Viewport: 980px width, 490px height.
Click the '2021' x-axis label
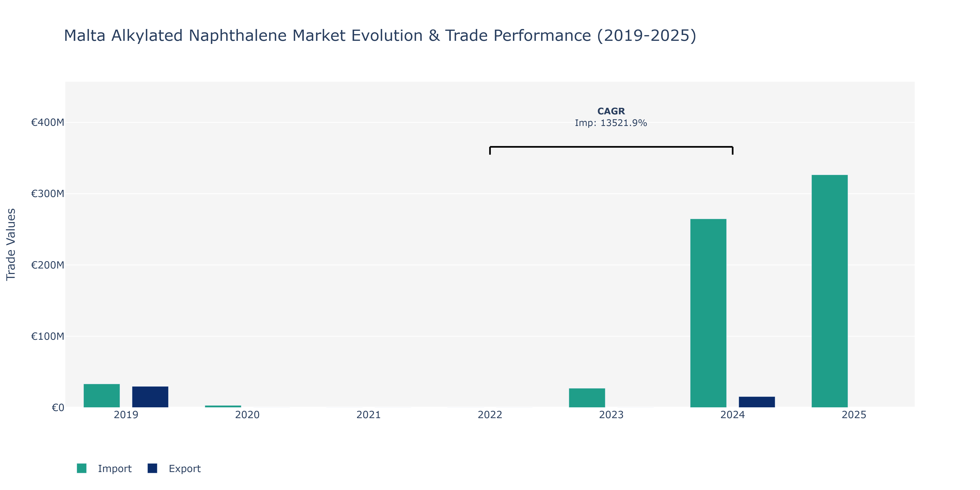pyautogui.click(x=369, y=415)
